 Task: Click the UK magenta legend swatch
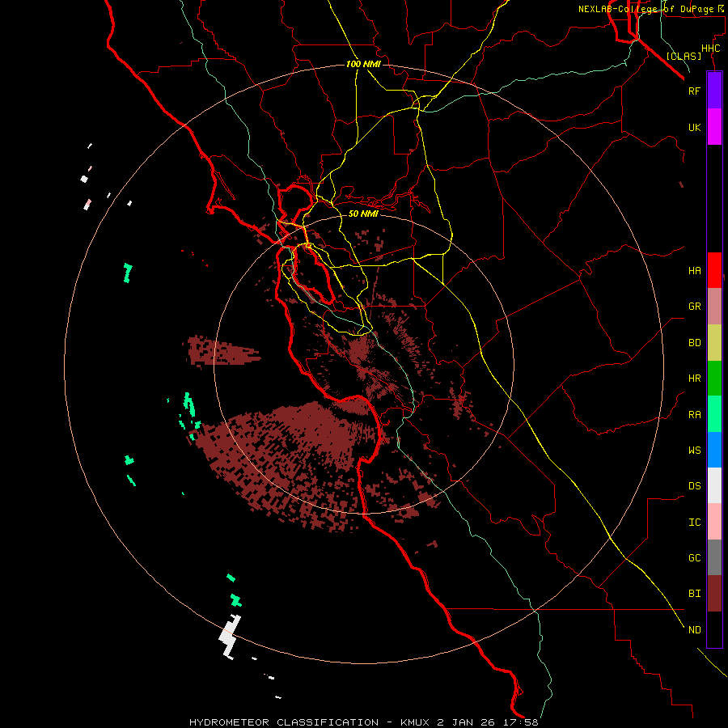tap(714, 127)
